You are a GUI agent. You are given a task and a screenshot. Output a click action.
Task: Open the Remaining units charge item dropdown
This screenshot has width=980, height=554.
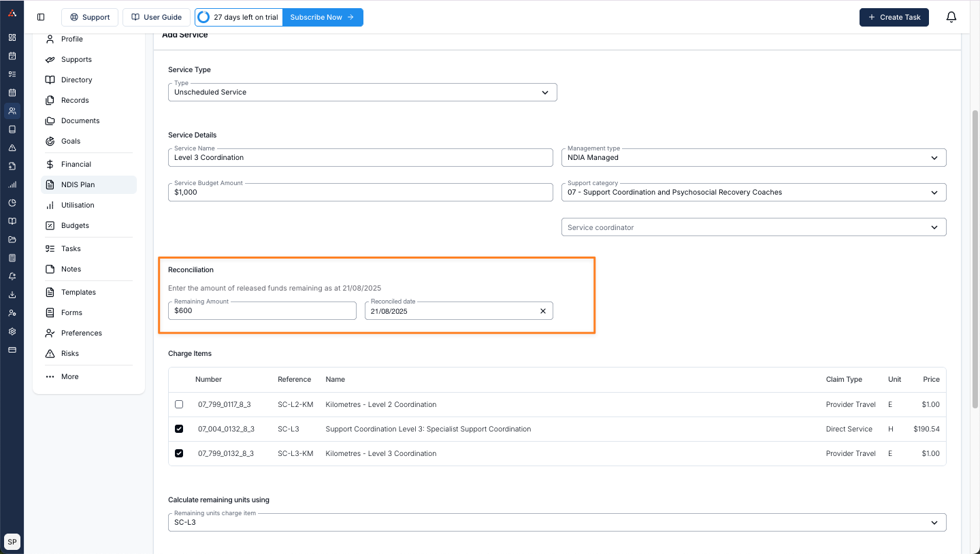click(x=557, y=522)
